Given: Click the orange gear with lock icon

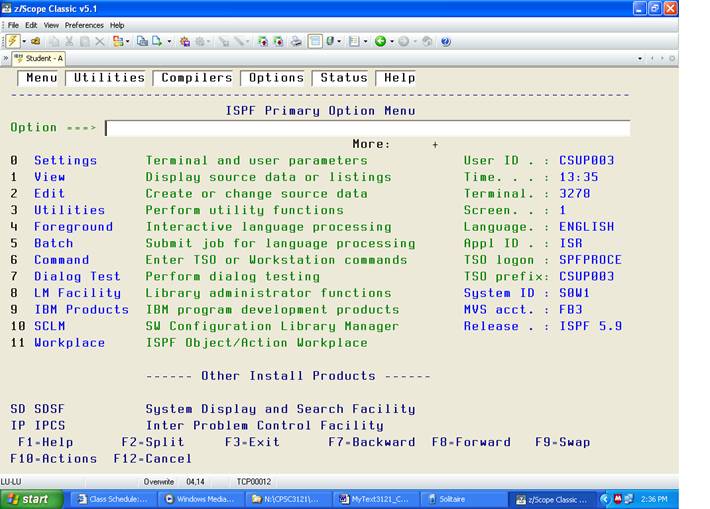Looking at the screenshot, I should (x=185, y=42).
